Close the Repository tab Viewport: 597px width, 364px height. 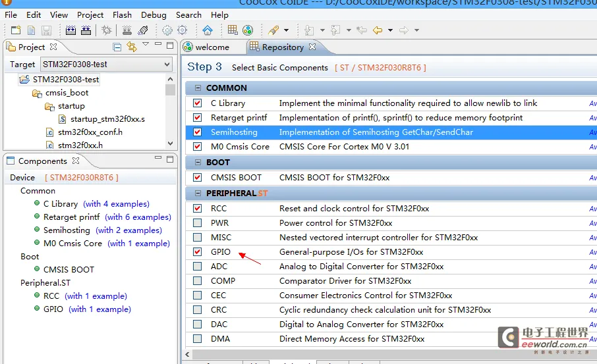(x=312, y=47)
